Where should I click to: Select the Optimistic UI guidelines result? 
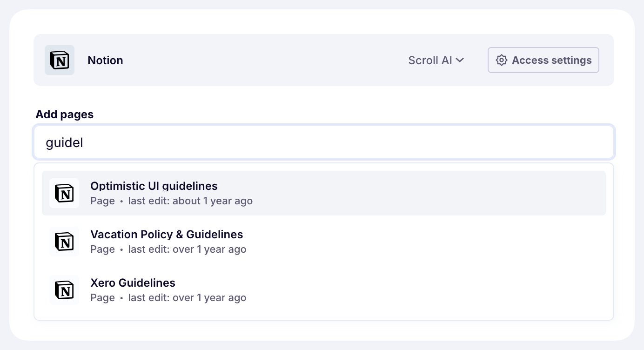tap(154, 186)
